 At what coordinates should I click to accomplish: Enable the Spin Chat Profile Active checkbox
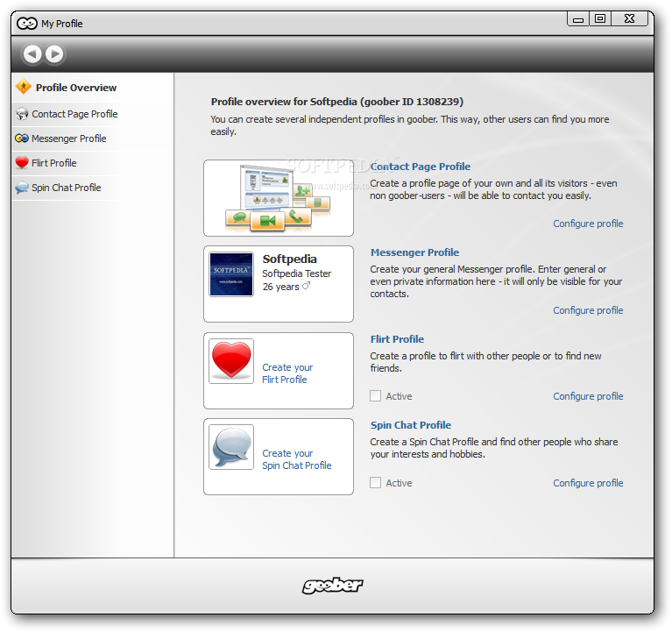(376, 482)
